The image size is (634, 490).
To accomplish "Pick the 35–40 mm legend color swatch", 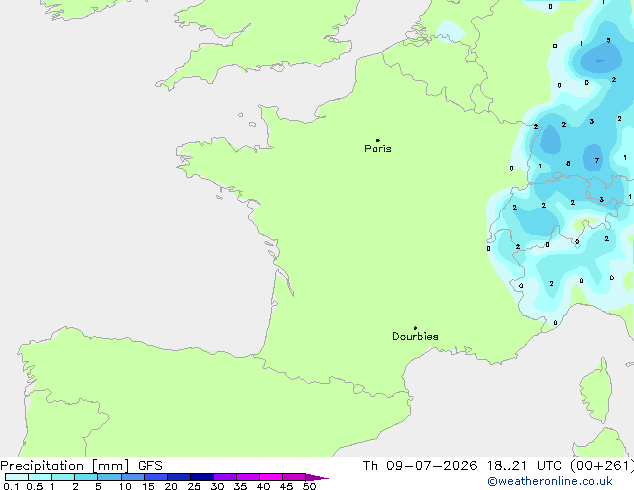I will [247, 477].
